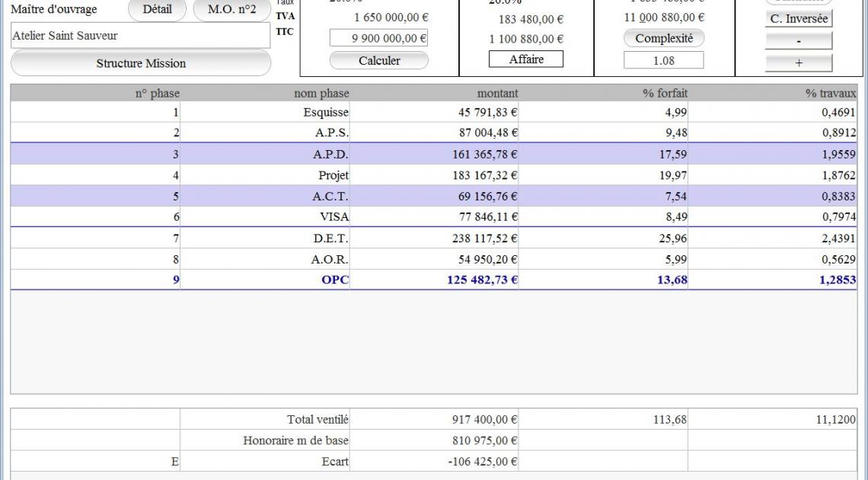Click the plus (+) button
The image size is (868, 480).
pyautogui.click(x=799, y=63)
